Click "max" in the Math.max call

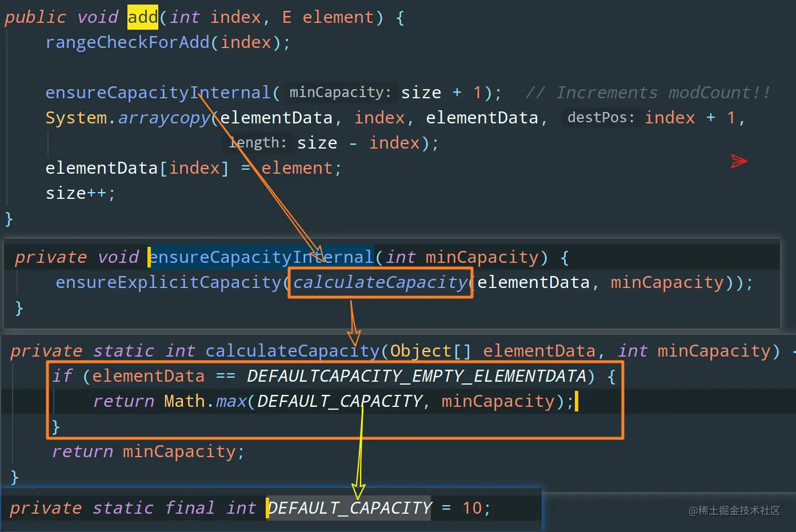click(x=231, y=401)
